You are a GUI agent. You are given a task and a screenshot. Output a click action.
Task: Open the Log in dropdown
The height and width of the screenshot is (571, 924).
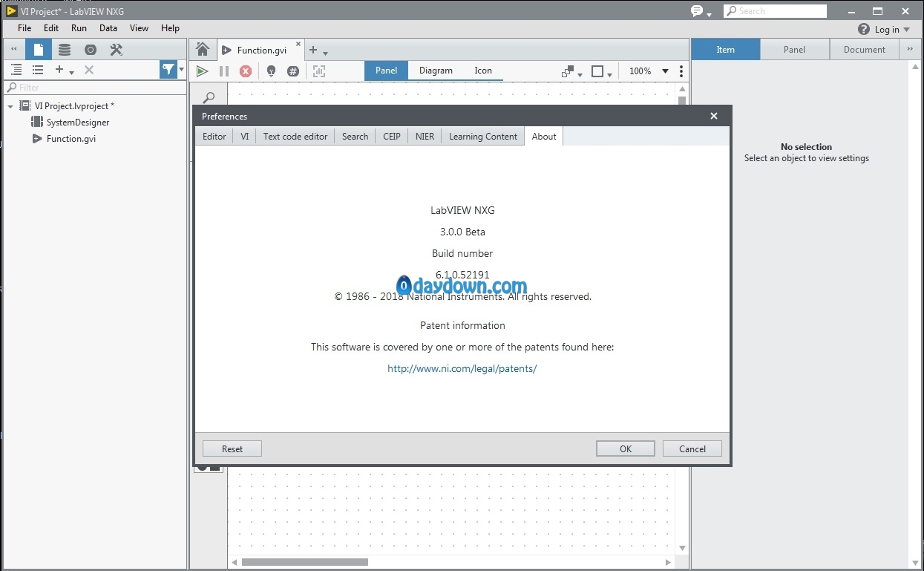892,29
